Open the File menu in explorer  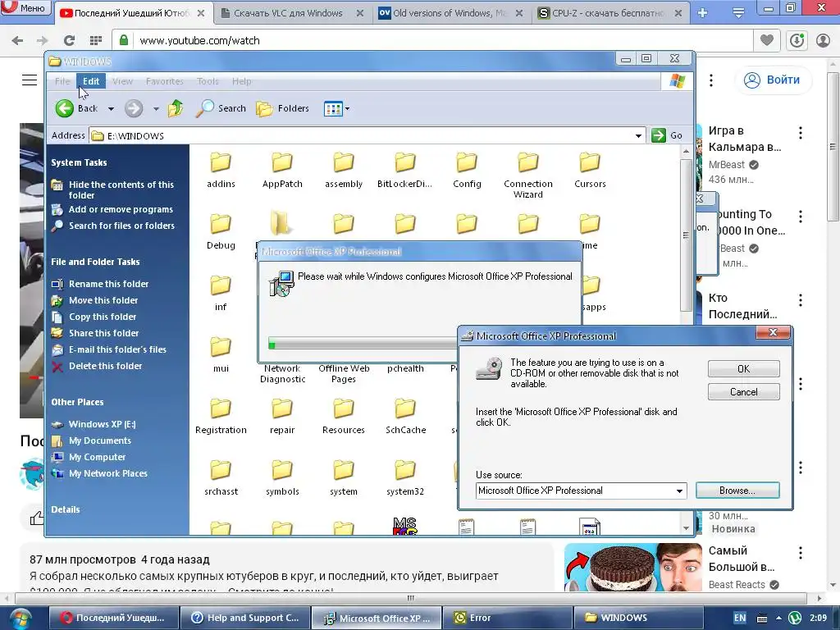click(62, 81)
